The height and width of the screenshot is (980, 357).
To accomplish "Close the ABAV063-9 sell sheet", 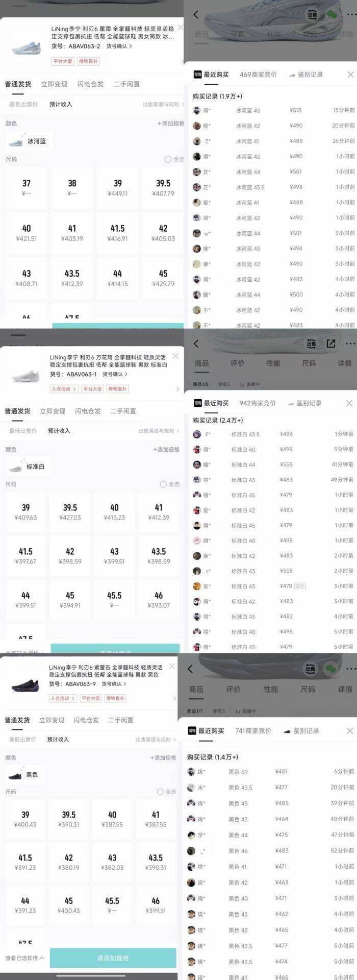I will pos(172,667).
